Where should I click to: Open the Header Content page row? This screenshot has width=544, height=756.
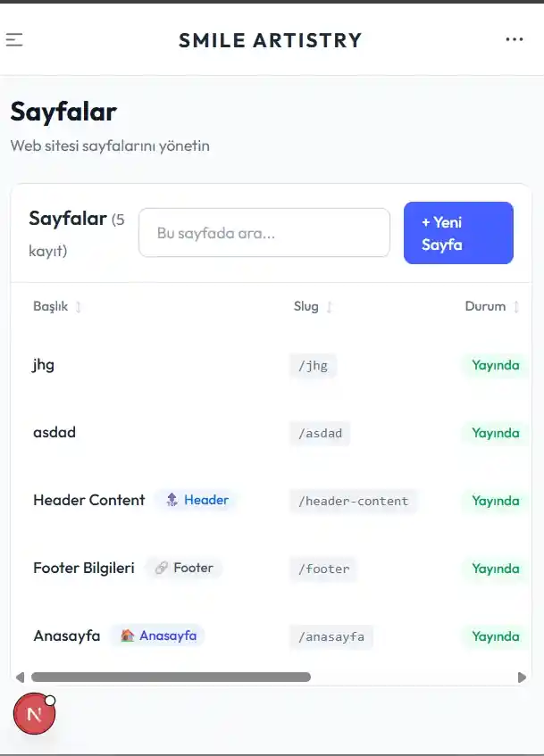[88, 500]
